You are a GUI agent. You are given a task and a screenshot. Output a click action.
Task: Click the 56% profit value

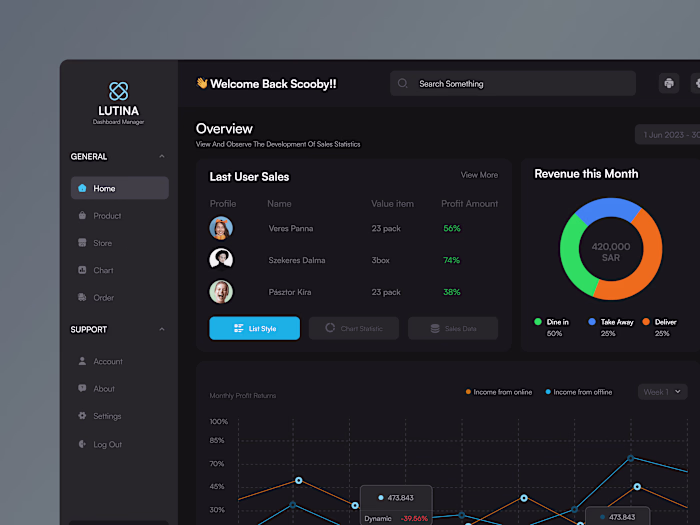pos(452,228)
